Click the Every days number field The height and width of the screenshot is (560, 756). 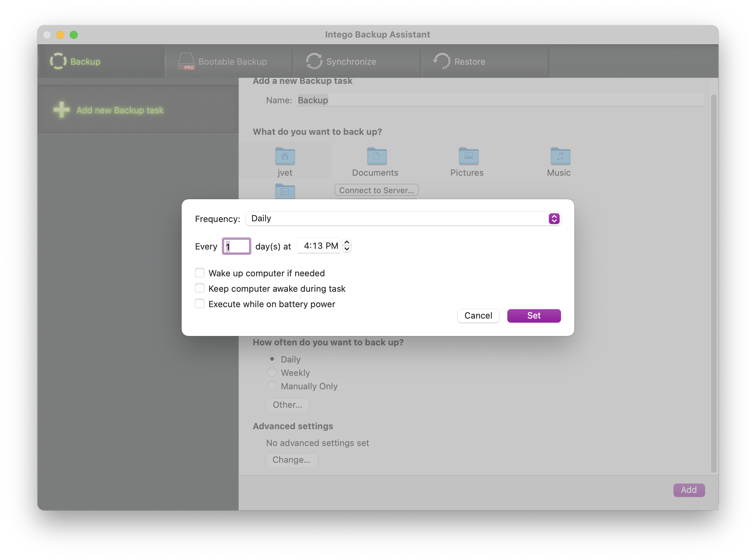tap(236, 246)
